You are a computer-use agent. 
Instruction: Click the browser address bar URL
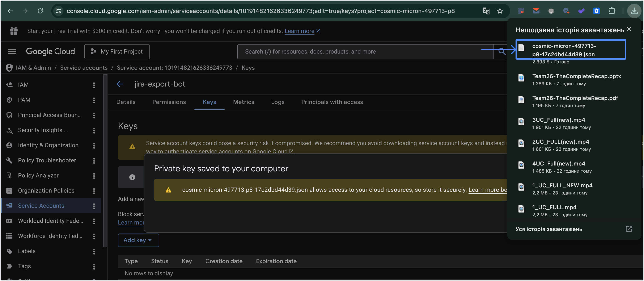[260, 11]
